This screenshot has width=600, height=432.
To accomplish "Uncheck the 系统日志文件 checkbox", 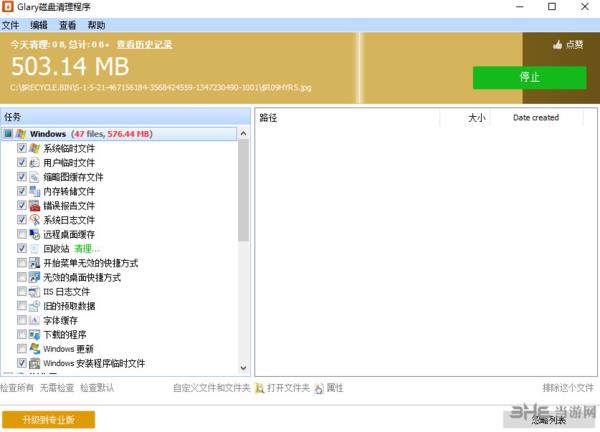I will pyautogui.click(x=22, y=220).
